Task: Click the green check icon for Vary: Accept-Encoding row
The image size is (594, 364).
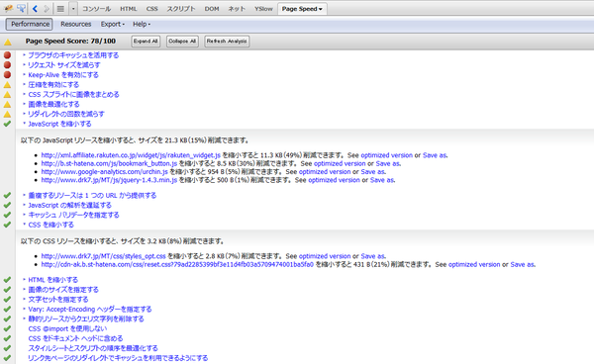Action: pos(7,310)
